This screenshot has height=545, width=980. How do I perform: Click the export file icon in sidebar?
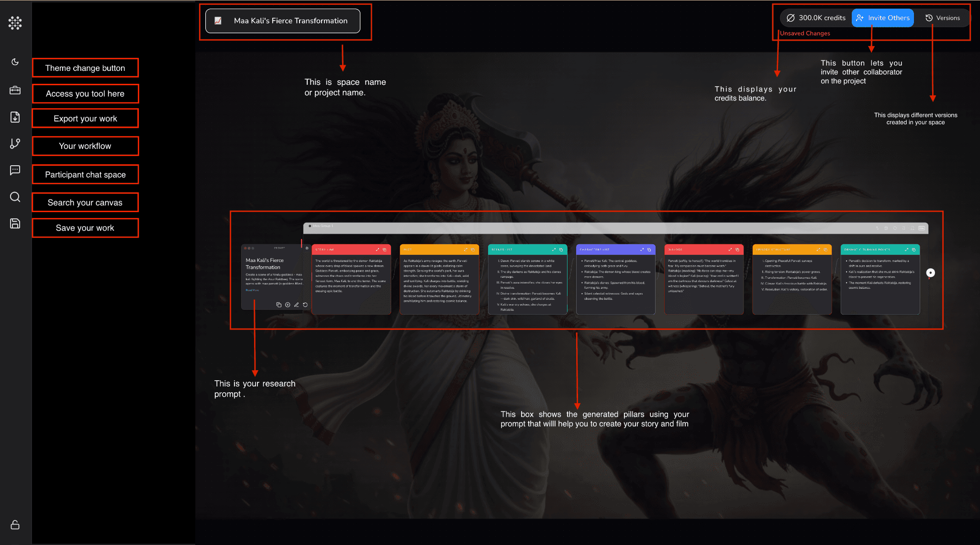point(15,117)
